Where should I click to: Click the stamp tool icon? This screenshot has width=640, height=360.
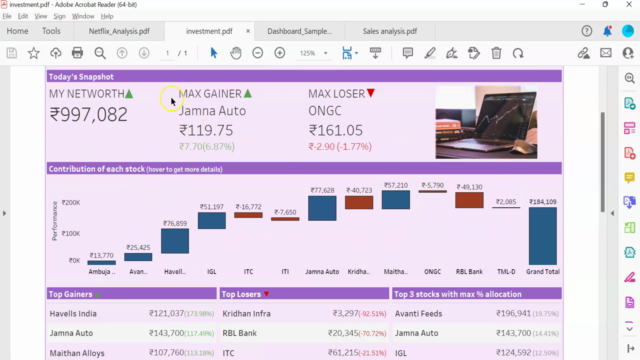coord(474,53)
